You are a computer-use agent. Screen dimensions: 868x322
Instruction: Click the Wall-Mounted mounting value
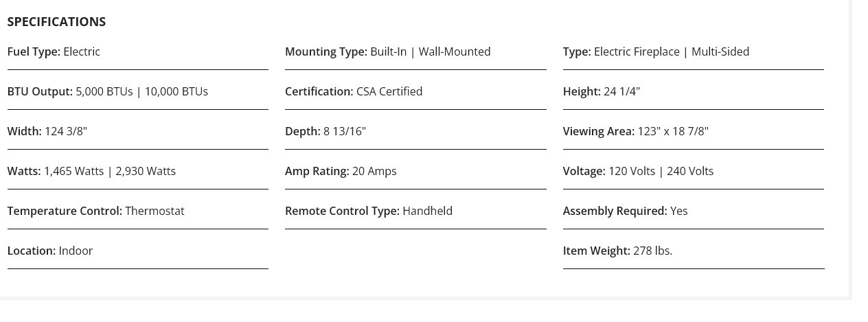(455, 52)
